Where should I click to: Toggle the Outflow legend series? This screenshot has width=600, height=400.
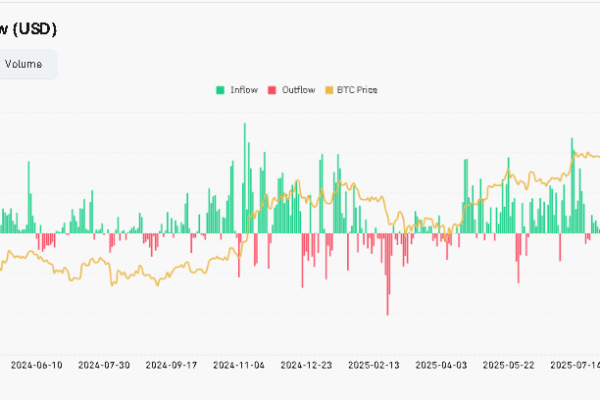pos(297,90)
